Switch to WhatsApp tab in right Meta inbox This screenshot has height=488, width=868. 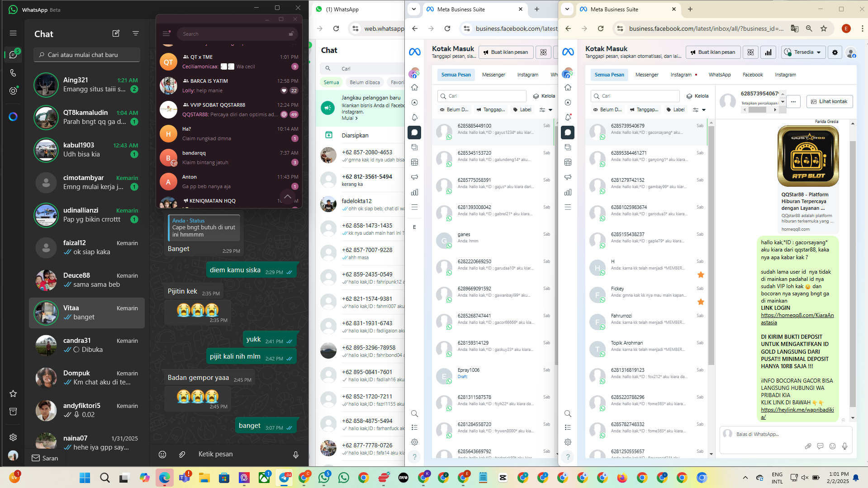click(x=719, y=75)
